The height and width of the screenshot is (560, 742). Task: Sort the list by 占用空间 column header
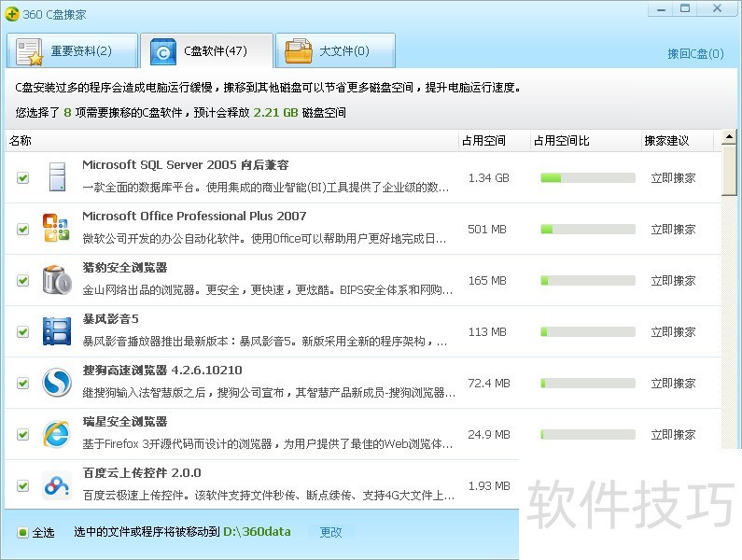pos(483,141)
